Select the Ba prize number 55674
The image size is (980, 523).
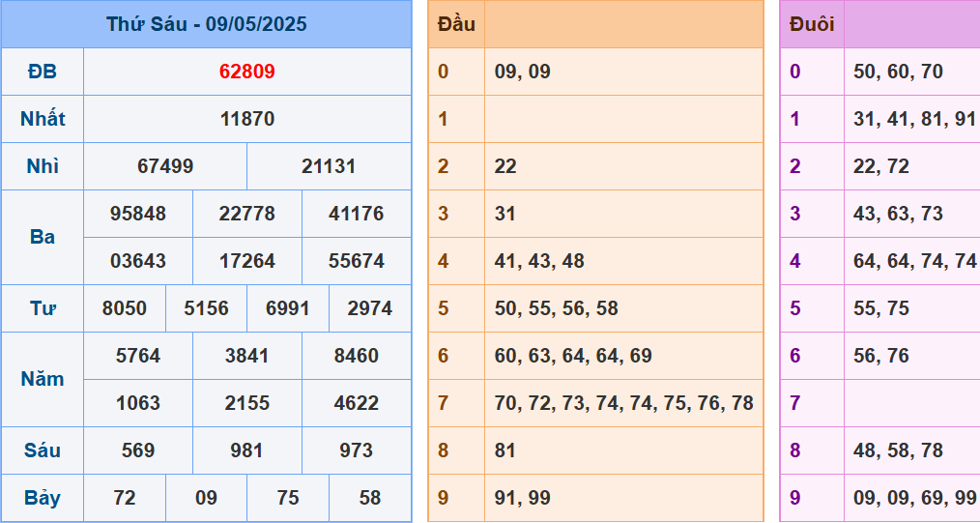point(357,261)
